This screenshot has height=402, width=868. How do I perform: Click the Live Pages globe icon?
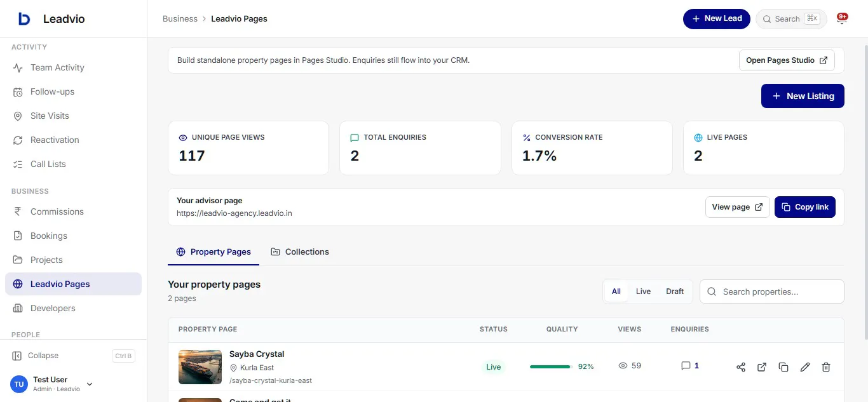[x=698, y=137]
